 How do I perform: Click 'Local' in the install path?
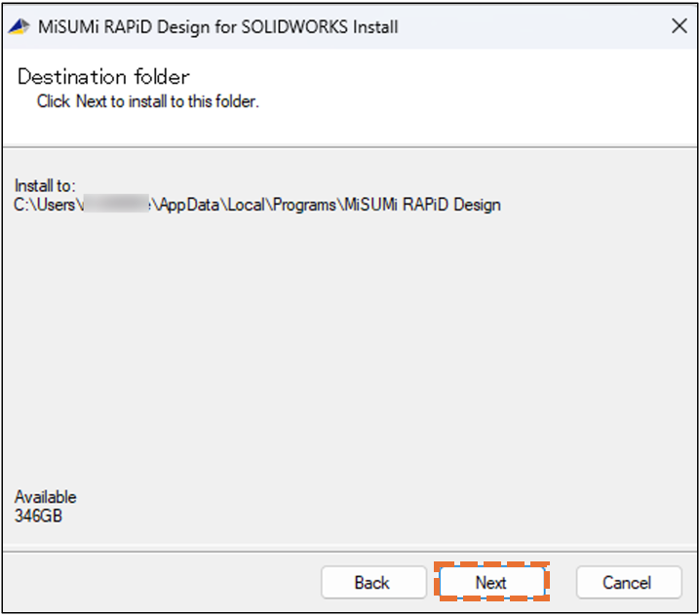245,205
